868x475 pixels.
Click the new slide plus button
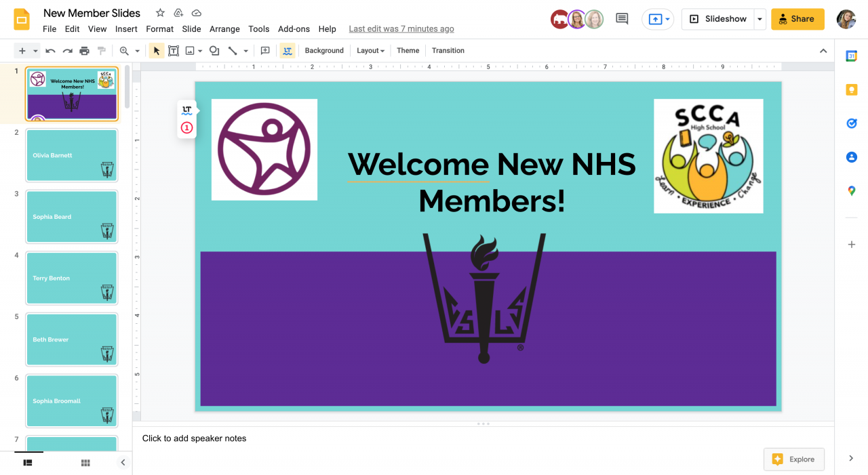tap(22, 51)
